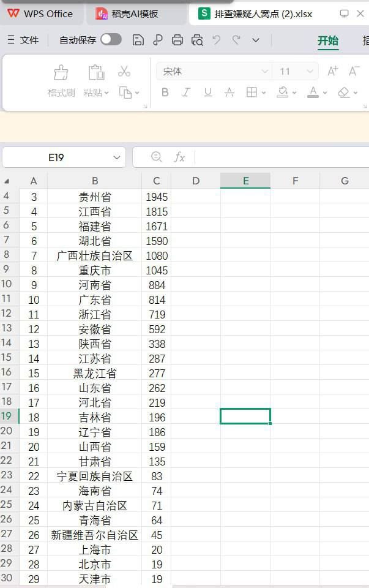This screenshot has height=588, width=369.
Task: Toggle the 自动保存 auto-save switch
Action: pos(111,40)
